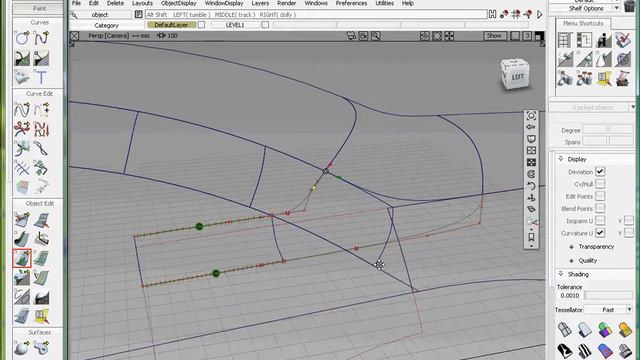Expand the Quality section
Screen dimensions: 640x360
(x=571, y=261)
